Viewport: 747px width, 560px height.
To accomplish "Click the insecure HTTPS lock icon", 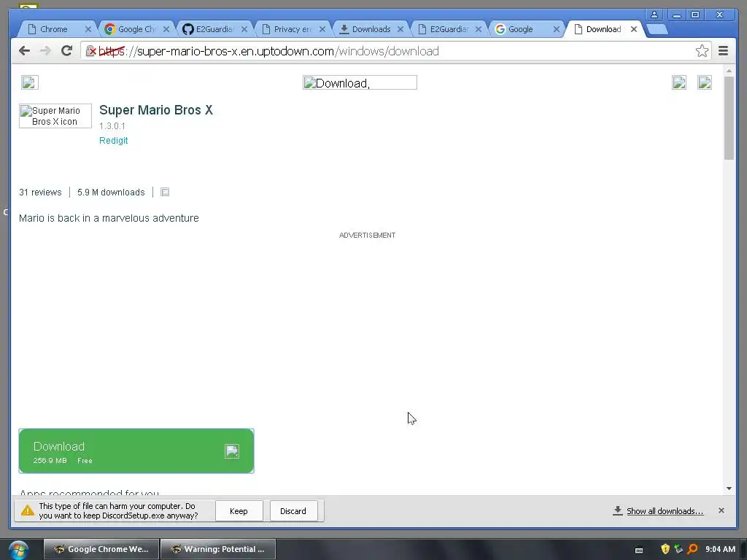I will tap(91, 51).
